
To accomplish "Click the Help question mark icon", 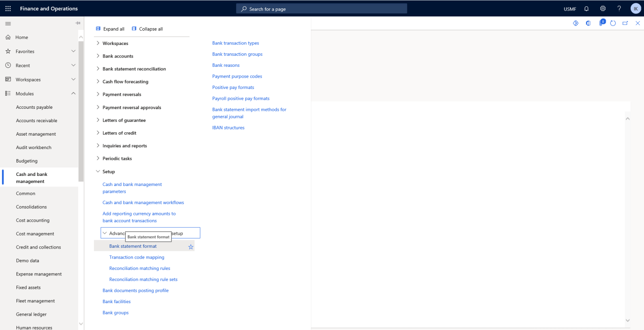I will pyautogui.click(x=619, y=8).
